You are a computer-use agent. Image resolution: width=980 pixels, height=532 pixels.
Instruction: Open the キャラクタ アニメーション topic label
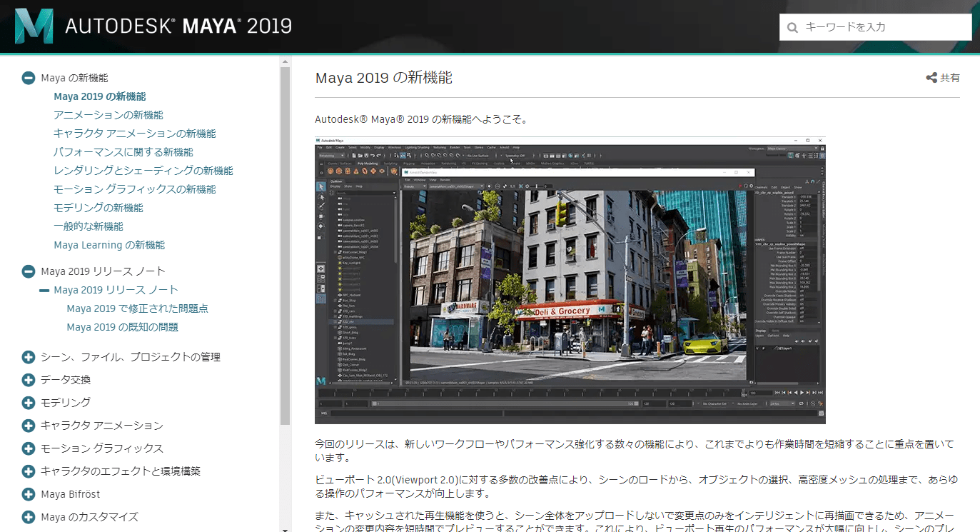102,426
